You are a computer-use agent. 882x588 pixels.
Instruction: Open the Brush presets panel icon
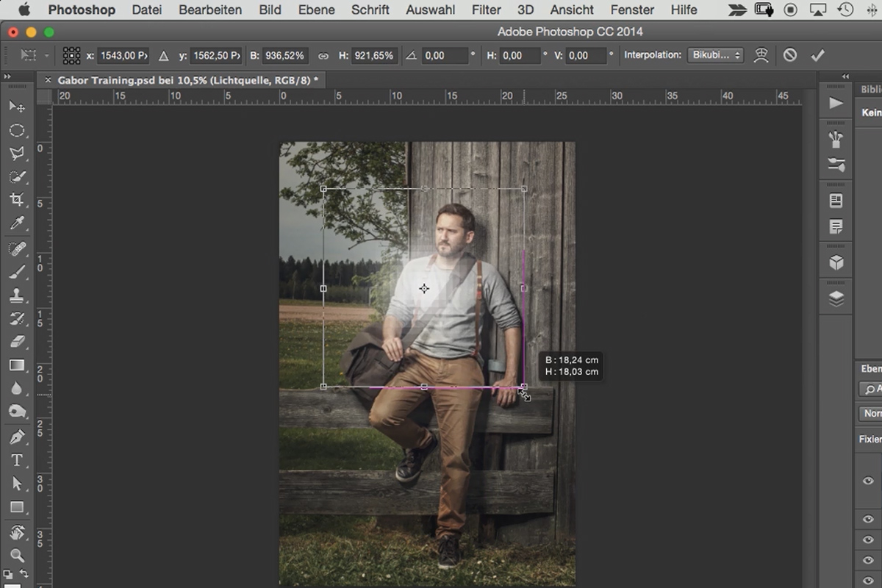pos(836,139)
